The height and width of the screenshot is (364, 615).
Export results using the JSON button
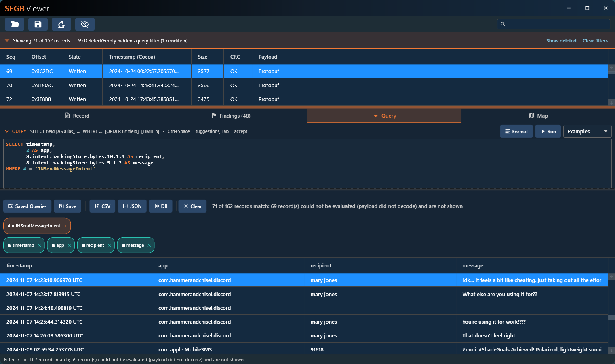click(x=132, y=206)
